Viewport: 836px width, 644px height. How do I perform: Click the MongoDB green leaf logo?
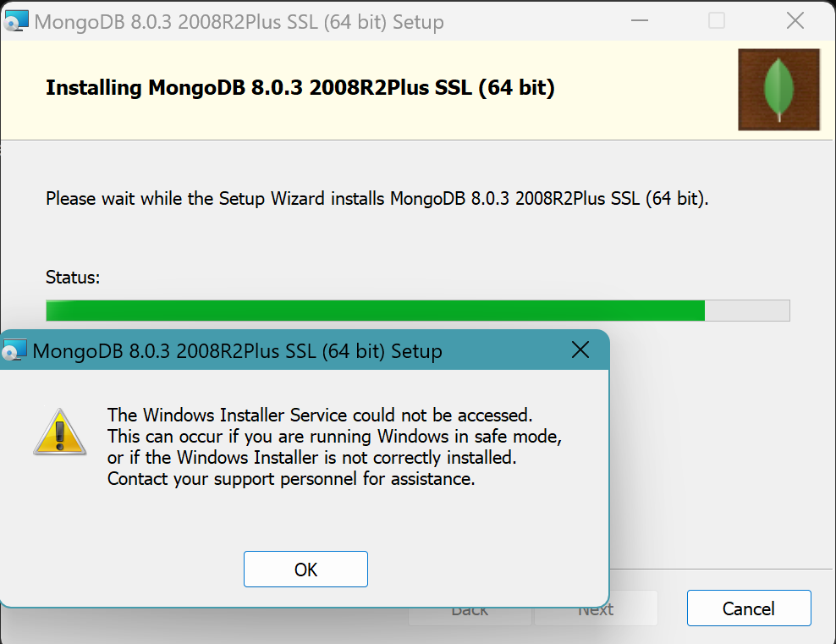pos(778,89)
